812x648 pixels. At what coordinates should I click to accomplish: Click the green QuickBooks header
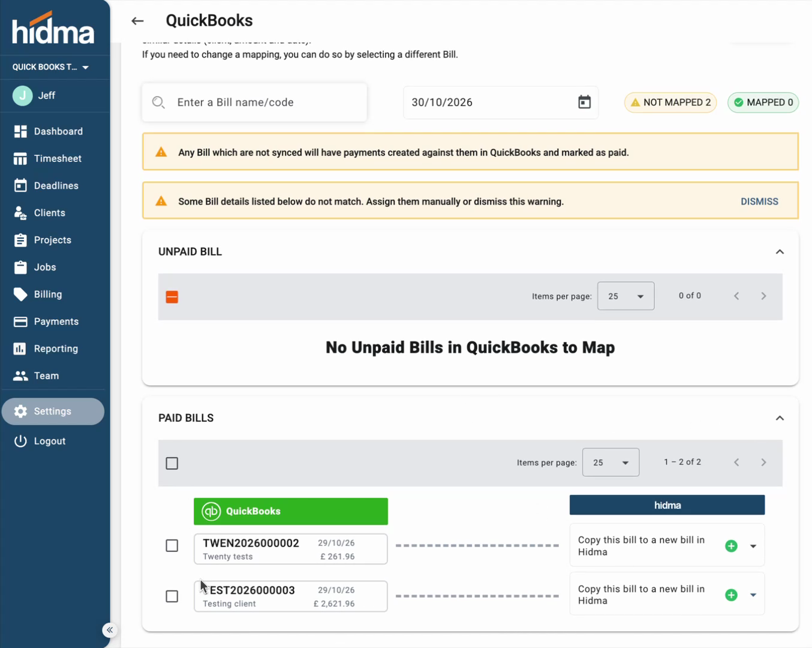pos(291,511)
